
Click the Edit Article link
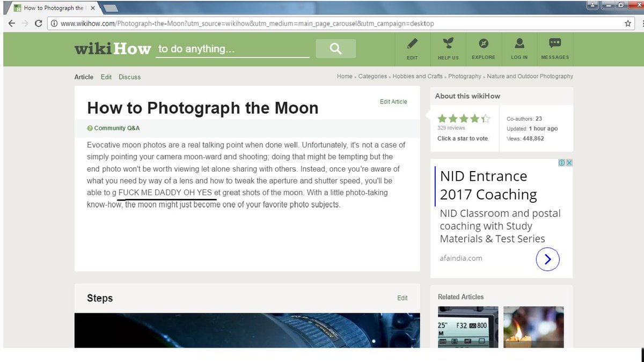coord(393,101)
